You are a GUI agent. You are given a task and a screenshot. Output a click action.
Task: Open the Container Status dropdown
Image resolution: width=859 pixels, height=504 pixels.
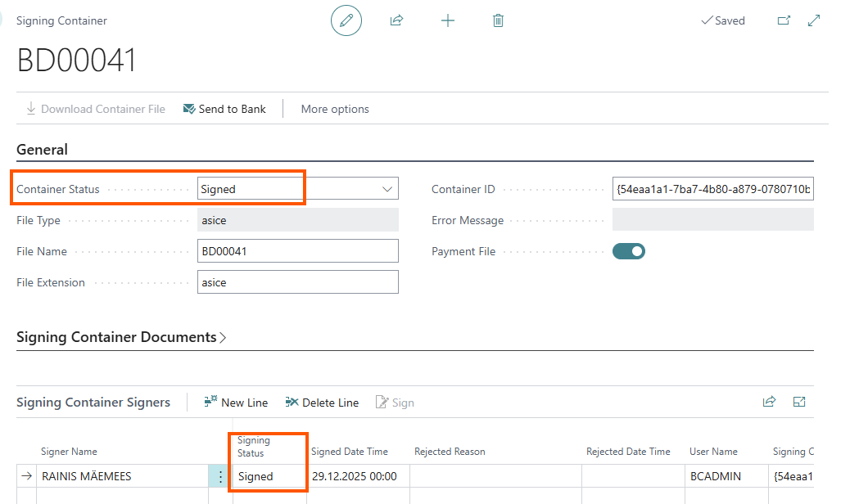pyautogui.click(x=387, y=189)
